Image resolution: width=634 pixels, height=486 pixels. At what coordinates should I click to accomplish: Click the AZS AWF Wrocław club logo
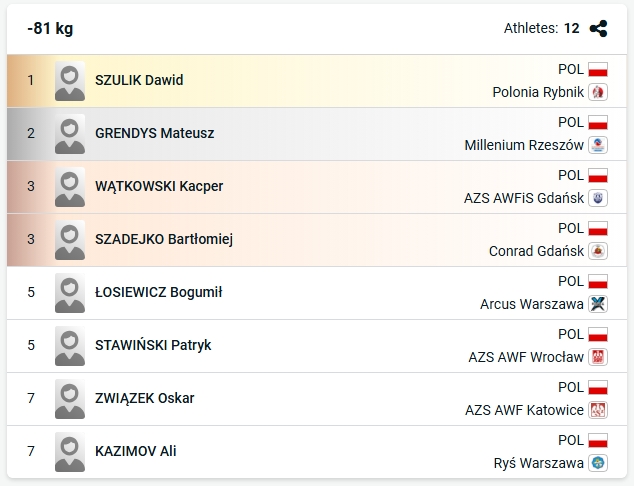(598, 357)
